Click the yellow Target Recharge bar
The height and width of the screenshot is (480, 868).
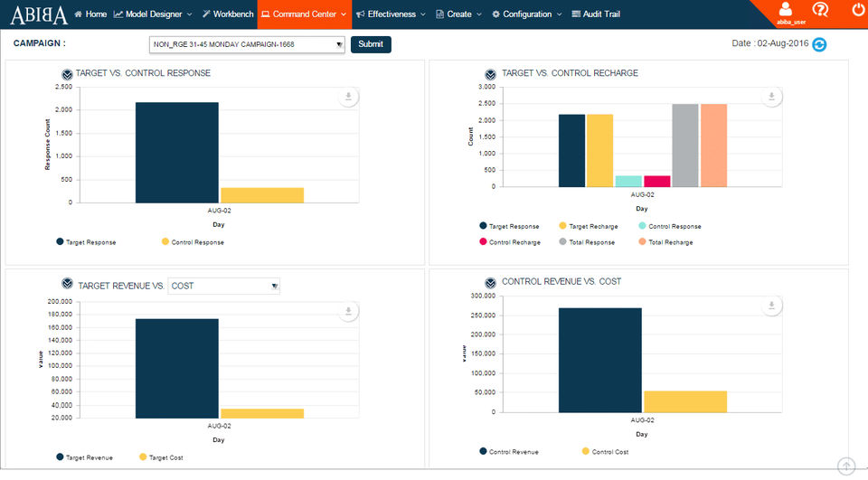(x=600, y=151)
